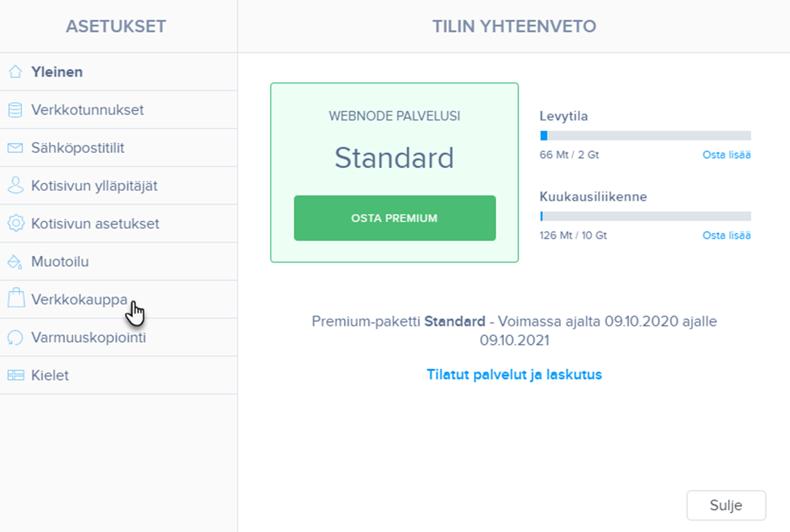Click the Kielet table icon
Viewport: 790px width, 532px height.
[x=15, y=376]
